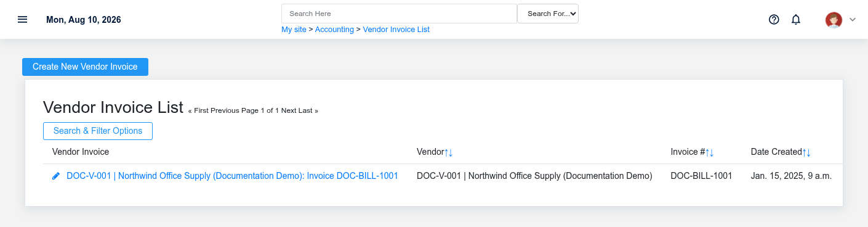Open the Search For dropdown
This screenshot has height=227, width=868.
click(548, 14)
